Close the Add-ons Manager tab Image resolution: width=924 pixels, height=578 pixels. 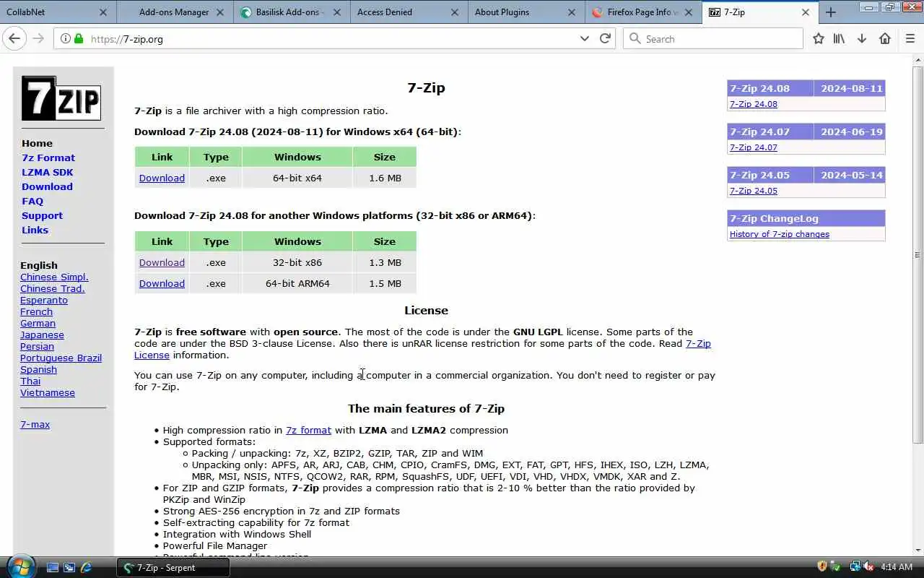click(220, 12)
